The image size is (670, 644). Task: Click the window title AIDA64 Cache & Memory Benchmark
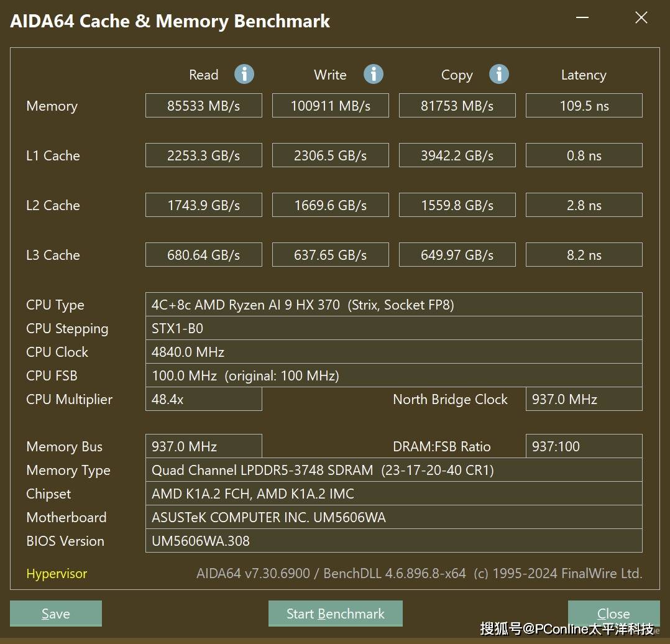pos(170,21)
